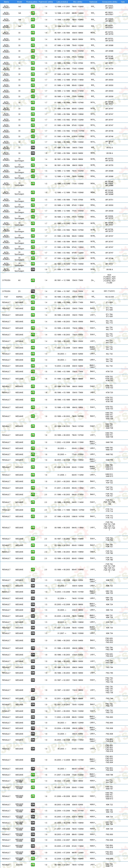Click the diesel icon in the Megane F9Q 744 row

[33, 698]
